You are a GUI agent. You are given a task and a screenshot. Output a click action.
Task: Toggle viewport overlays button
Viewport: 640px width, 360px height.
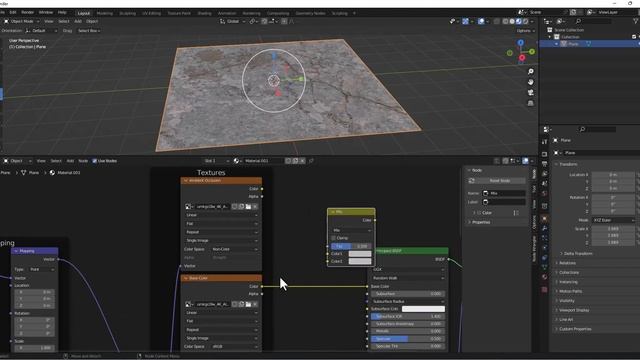(x=481, y=21)
